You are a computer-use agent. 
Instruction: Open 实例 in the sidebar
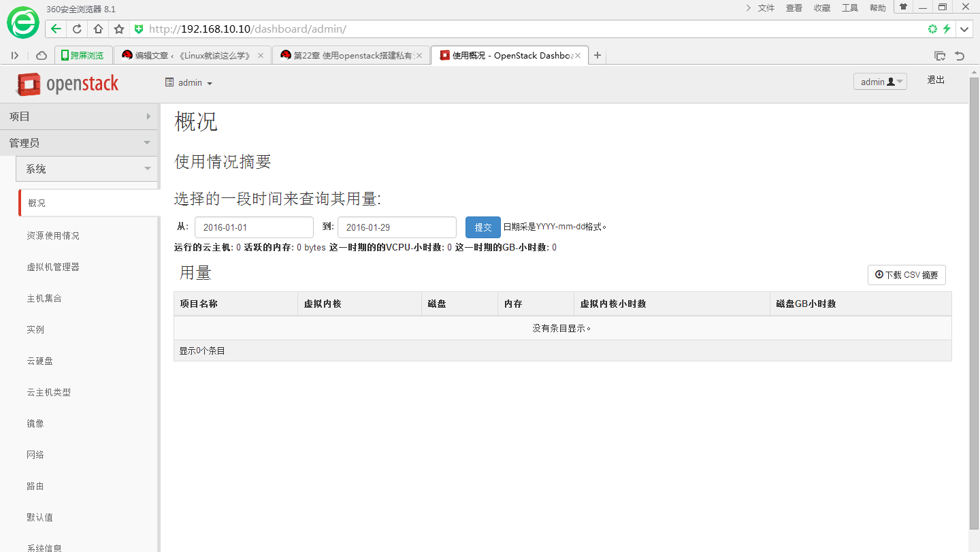tap(35, 329)
